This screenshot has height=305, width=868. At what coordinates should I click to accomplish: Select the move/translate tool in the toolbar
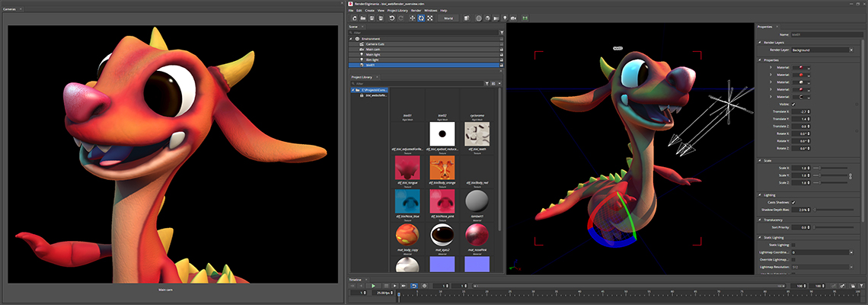(x=413, y=18)
